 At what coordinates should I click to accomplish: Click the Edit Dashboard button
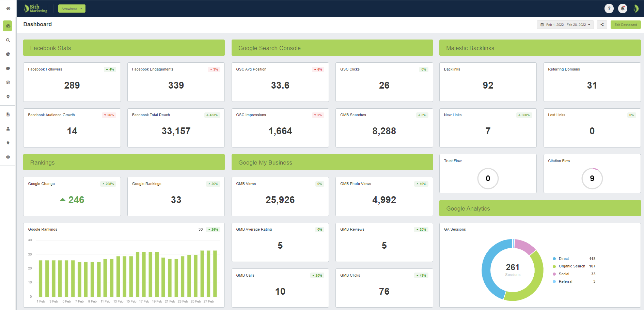pos(626,25)
